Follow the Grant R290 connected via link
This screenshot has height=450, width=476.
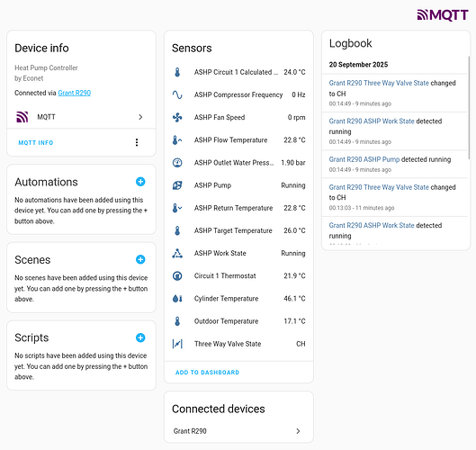pyautogui.click(x=75, y=93)
